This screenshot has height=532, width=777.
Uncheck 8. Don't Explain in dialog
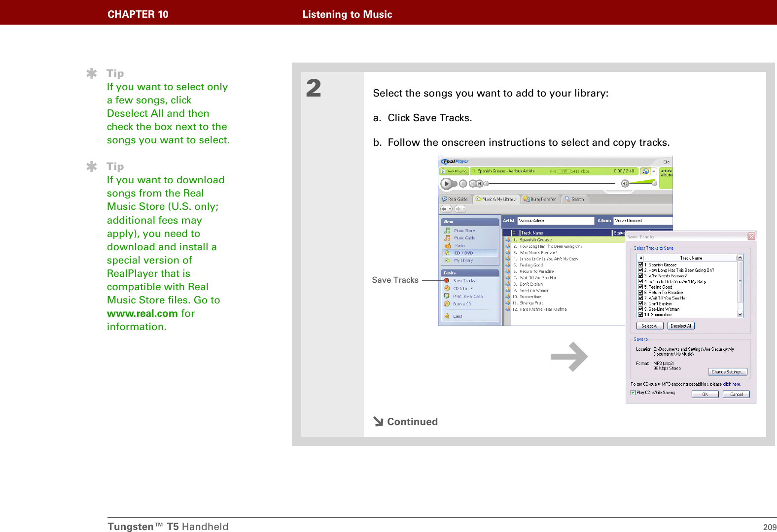641,303
